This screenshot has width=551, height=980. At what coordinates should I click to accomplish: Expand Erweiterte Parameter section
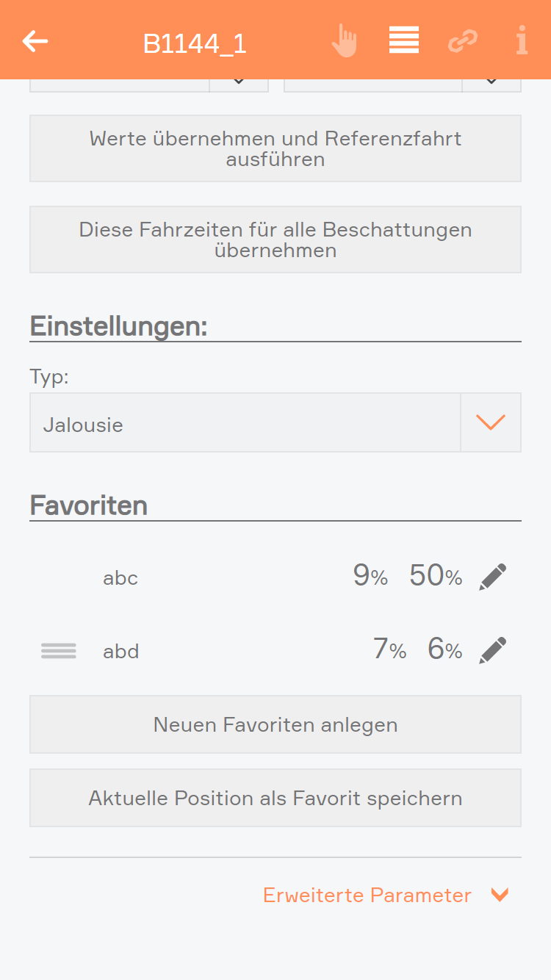point(386,896)
